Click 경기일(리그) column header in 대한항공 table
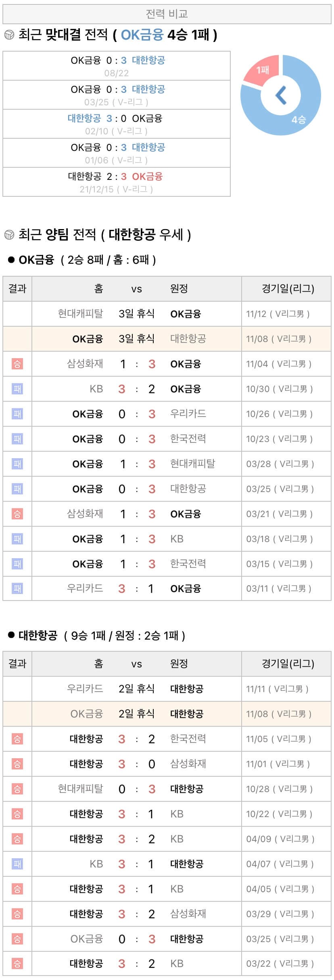The image size is (334, 980). tap(288, 664)
